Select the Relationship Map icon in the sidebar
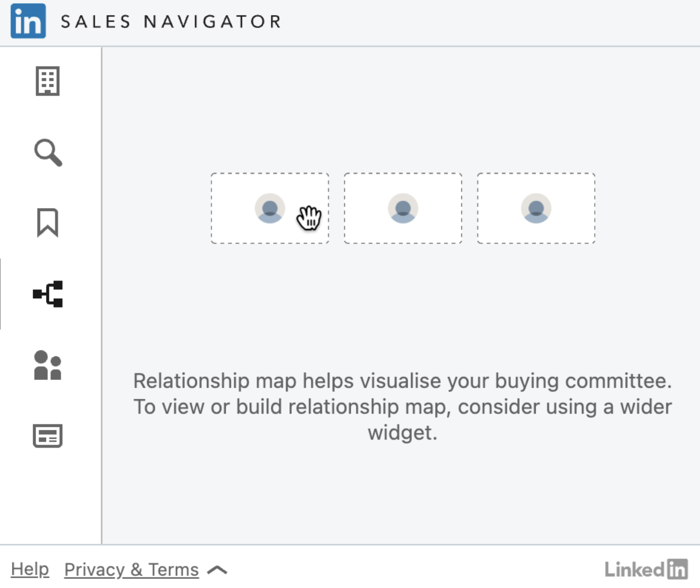700x588 pixels. click(x=47, y=295)
